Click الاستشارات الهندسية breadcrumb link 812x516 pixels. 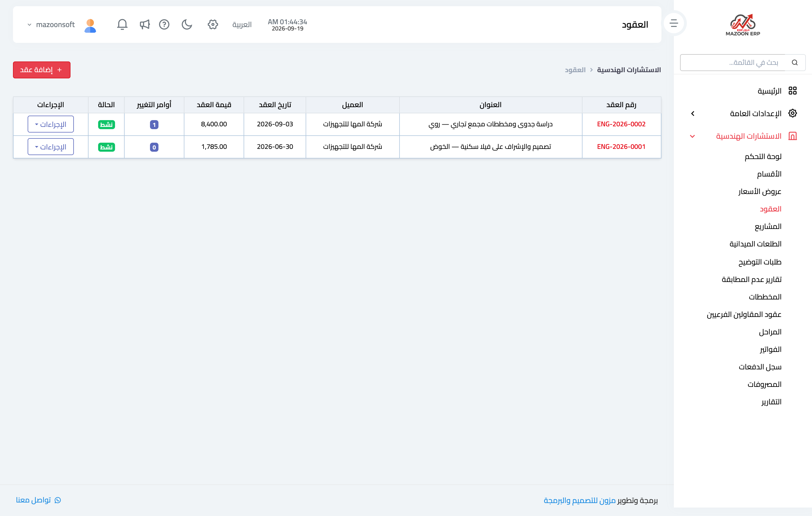click(x=629, y=70)
